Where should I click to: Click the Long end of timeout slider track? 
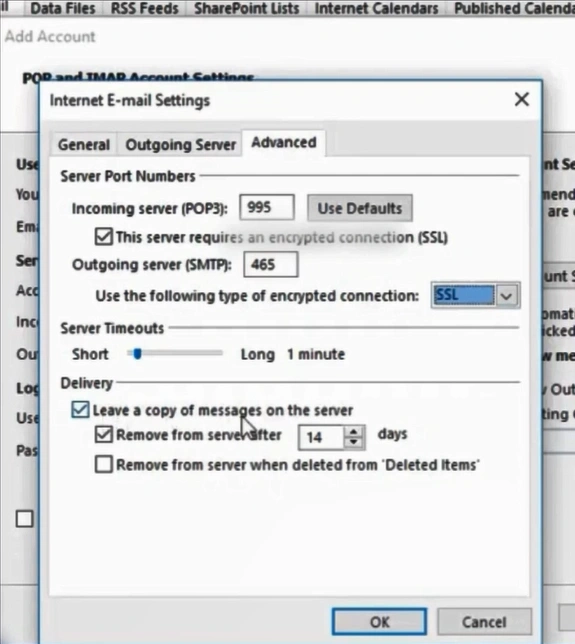(x=220, y=353)
